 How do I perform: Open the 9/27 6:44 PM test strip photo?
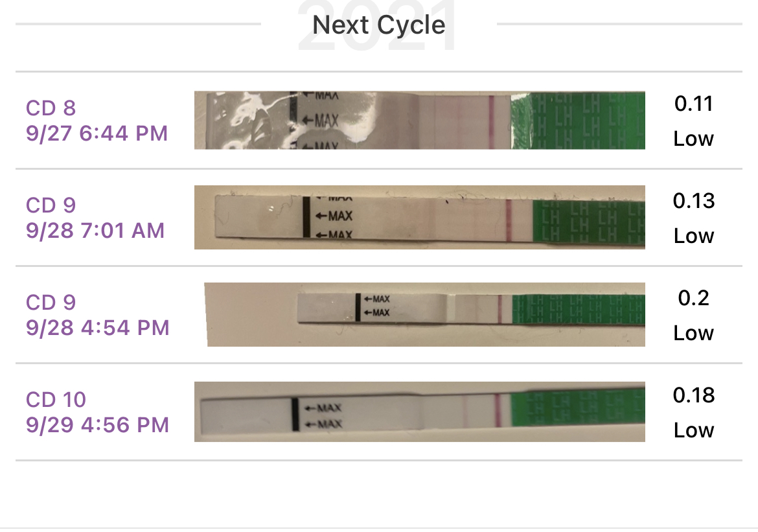coord(419,121)
